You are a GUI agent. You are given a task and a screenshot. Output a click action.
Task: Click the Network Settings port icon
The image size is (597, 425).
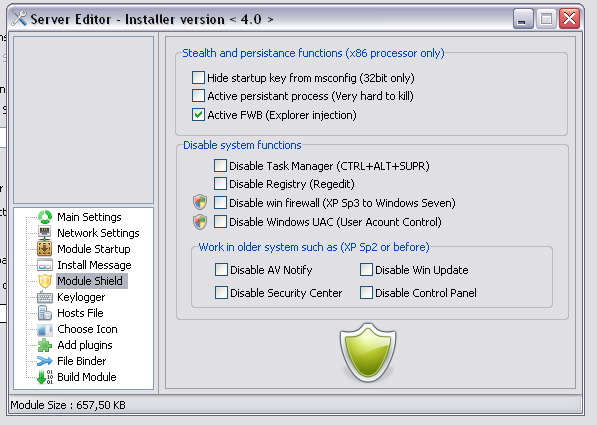click(45, 233)
